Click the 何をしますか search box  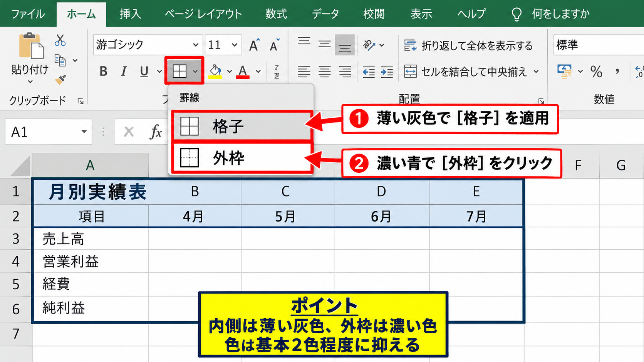[551, 14]
